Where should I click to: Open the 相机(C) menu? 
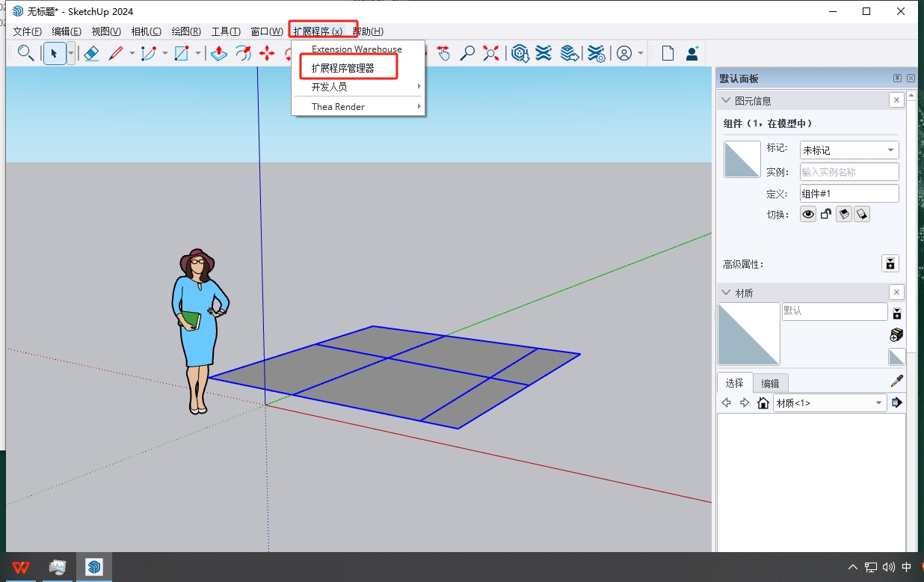pos(146,31)
